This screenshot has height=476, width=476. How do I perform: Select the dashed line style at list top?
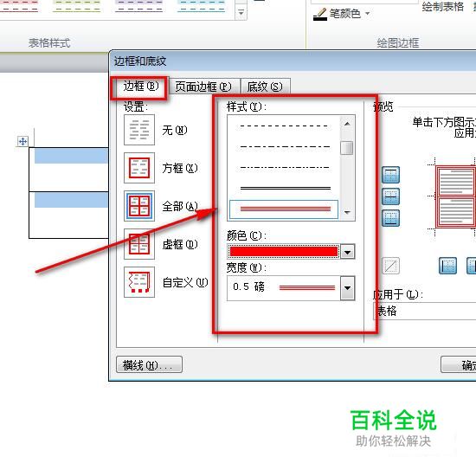click(284, 125)
